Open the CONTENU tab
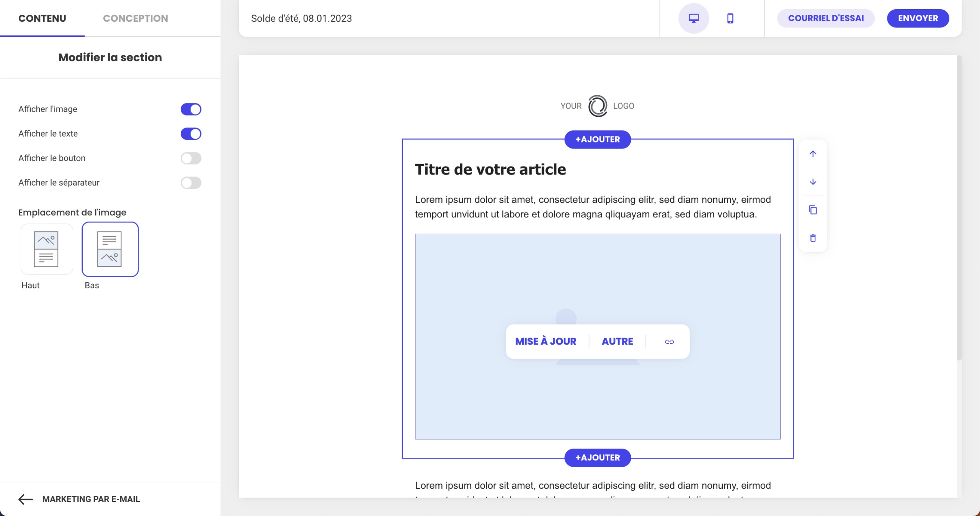980x516 pixels. point(42,18)
